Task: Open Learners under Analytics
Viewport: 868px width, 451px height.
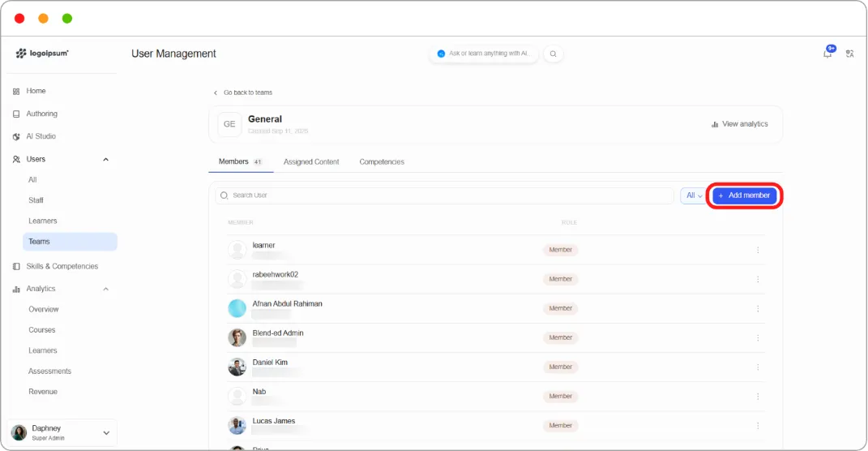Action: pyautogui.click(x=43, y=350)
